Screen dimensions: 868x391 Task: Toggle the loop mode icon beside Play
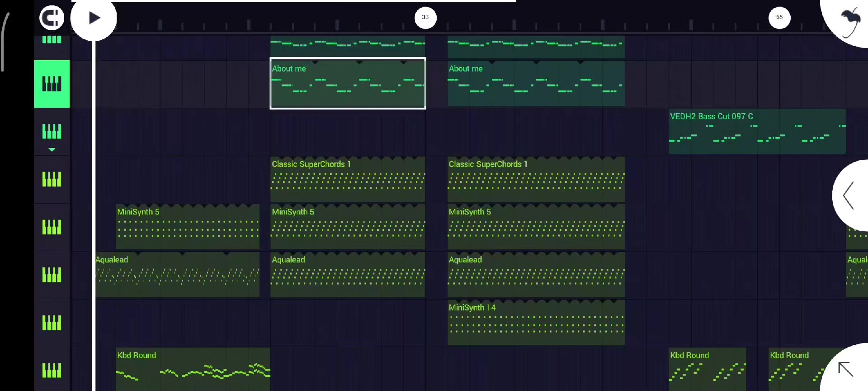(52, 18)
